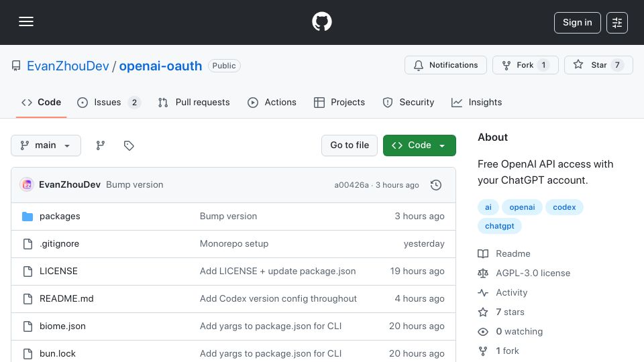This screenshot has width=644, height=362.
Task: Open latest commit message Bump version in header
Action: click(x=135, y=185)
